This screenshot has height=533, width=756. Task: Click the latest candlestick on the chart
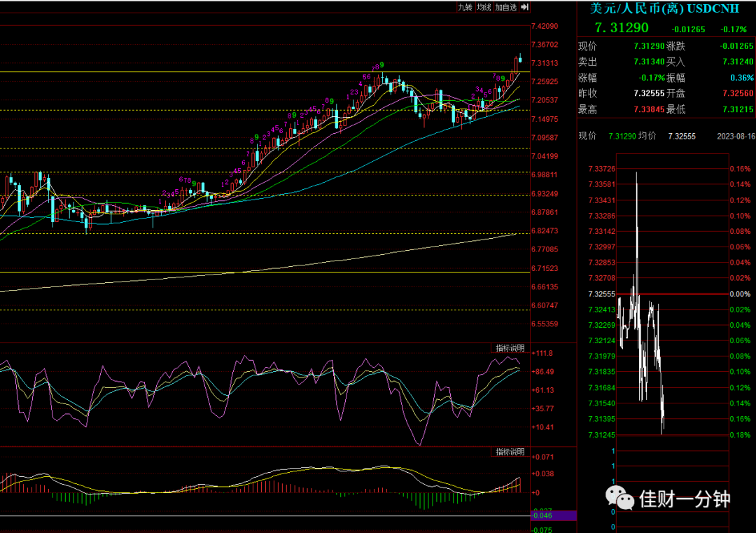pos(520,58)
